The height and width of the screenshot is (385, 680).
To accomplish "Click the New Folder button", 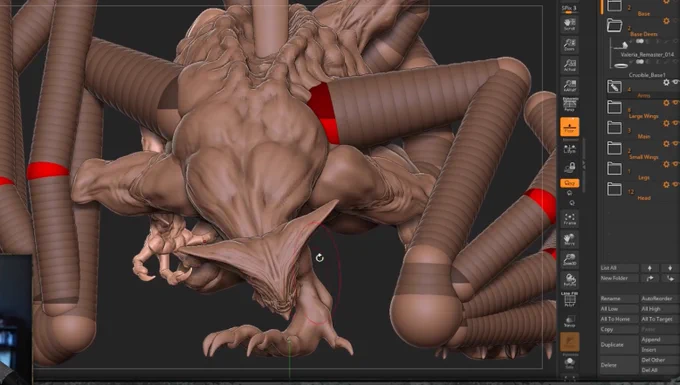I will point(619,278).
